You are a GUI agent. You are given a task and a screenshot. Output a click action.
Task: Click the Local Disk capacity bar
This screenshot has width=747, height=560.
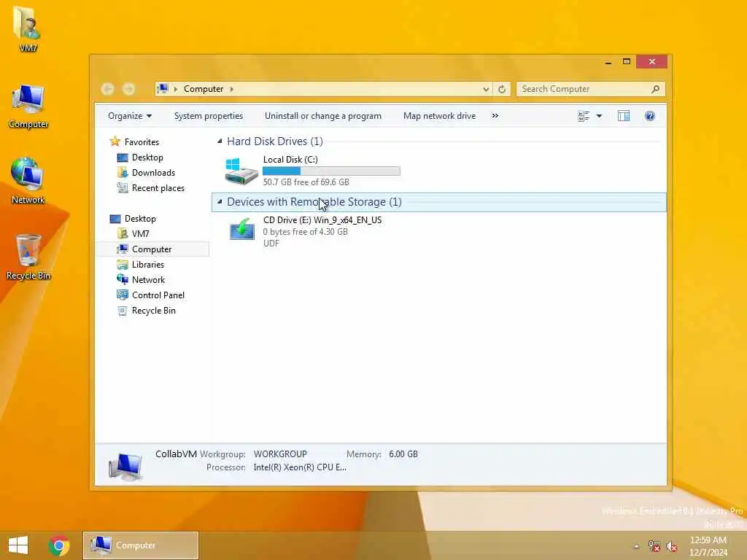[331, 171]
